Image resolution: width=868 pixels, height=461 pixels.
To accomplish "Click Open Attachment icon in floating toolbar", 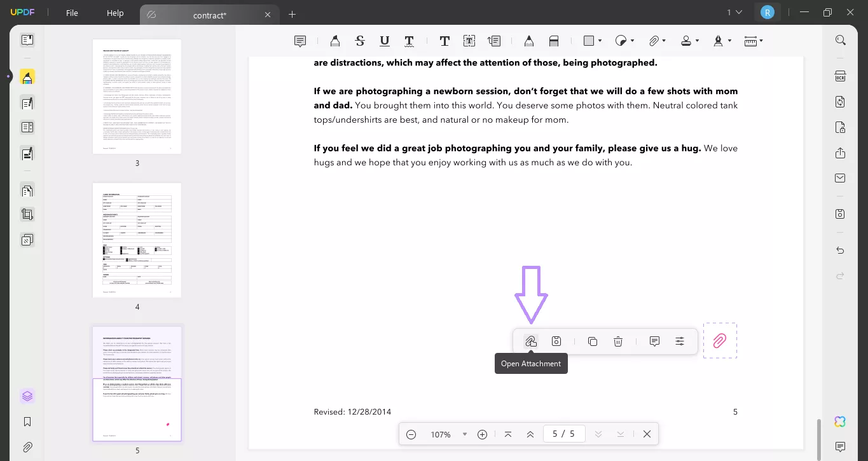I will [531, 341].
